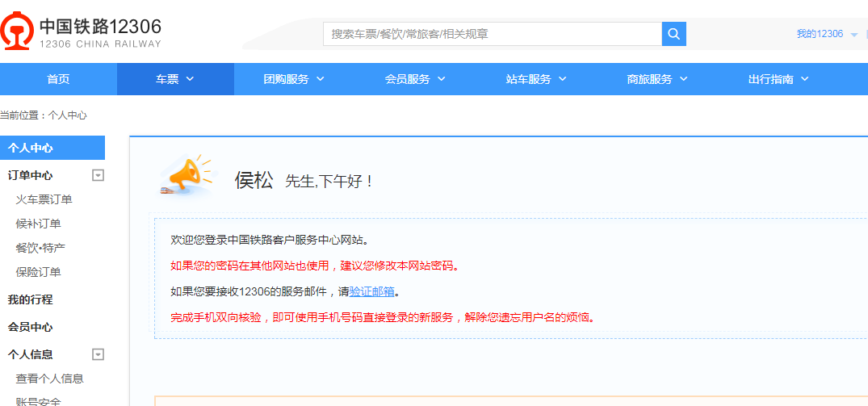
Task: Go to 首页 in the navigation bar
Action: click(x=58, y=79)
